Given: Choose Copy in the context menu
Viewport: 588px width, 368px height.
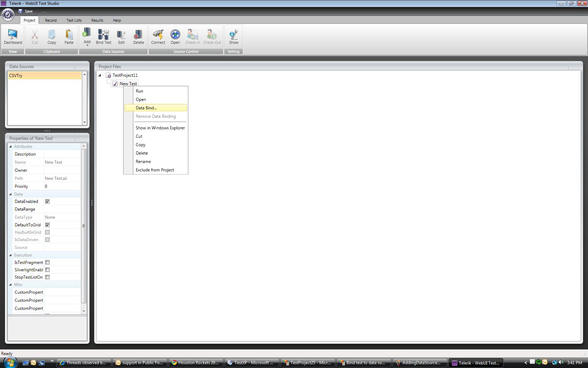Looking at the screenshot, I should tap(156, 145).
